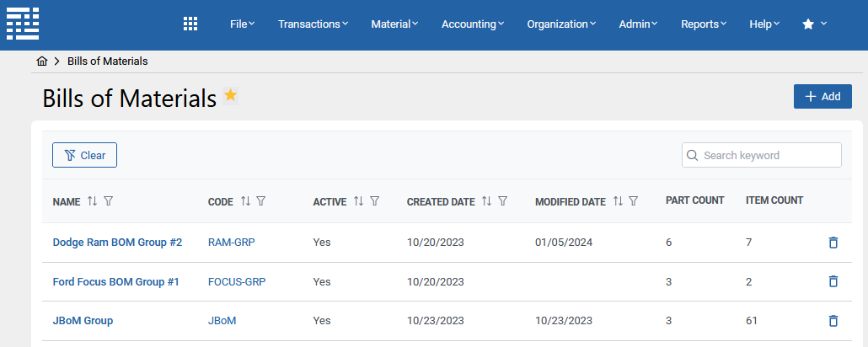
Task: Open the MODIFIED DATE column filter
Action: (634, 201)
